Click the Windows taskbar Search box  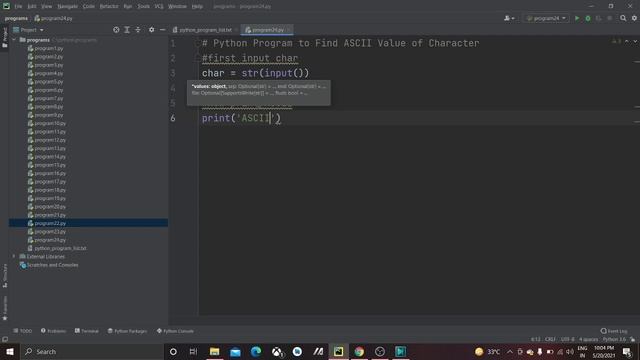(x=91, y=351)
